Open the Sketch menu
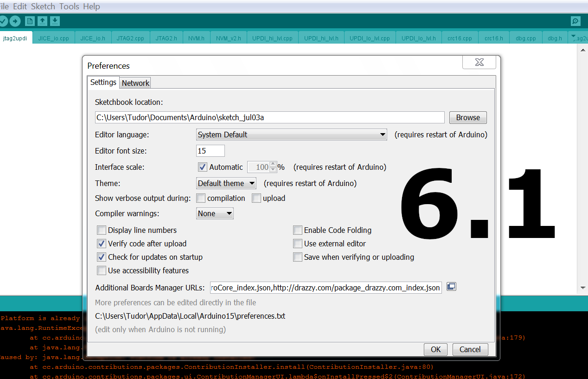The height and width of the screenshot is (379, 588). [x=43, y=6]
